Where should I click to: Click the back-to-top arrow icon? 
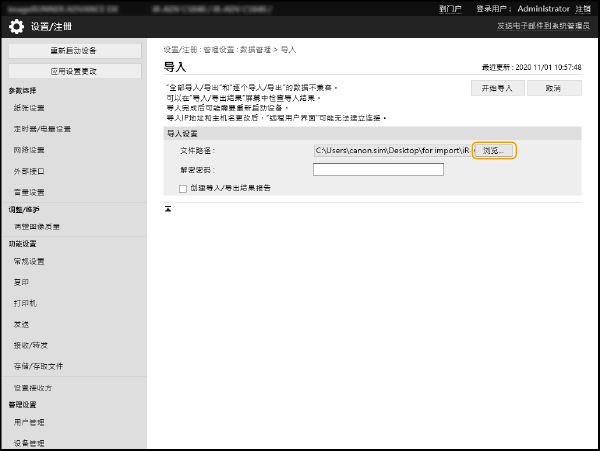click(168, 209)
